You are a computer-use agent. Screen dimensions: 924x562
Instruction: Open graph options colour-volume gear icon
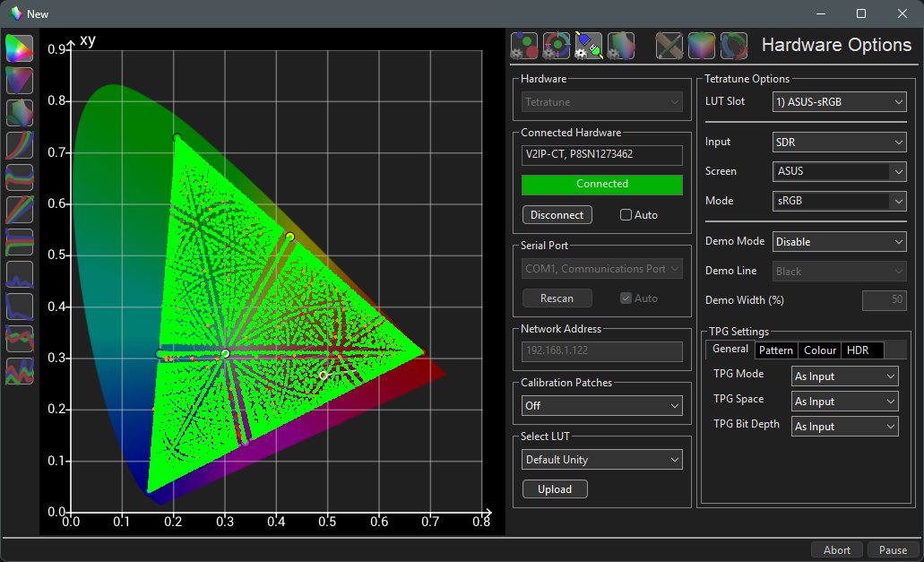pos(621,46)
